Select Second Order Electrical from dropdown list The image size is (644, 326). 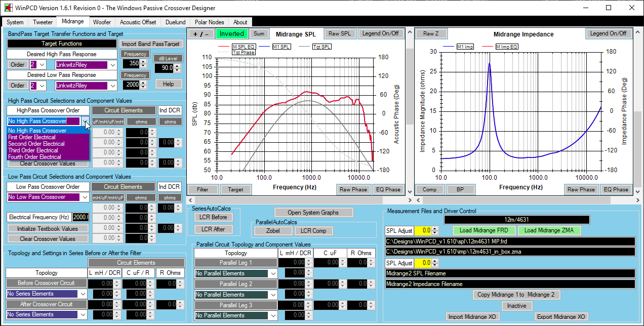point(36,144)
